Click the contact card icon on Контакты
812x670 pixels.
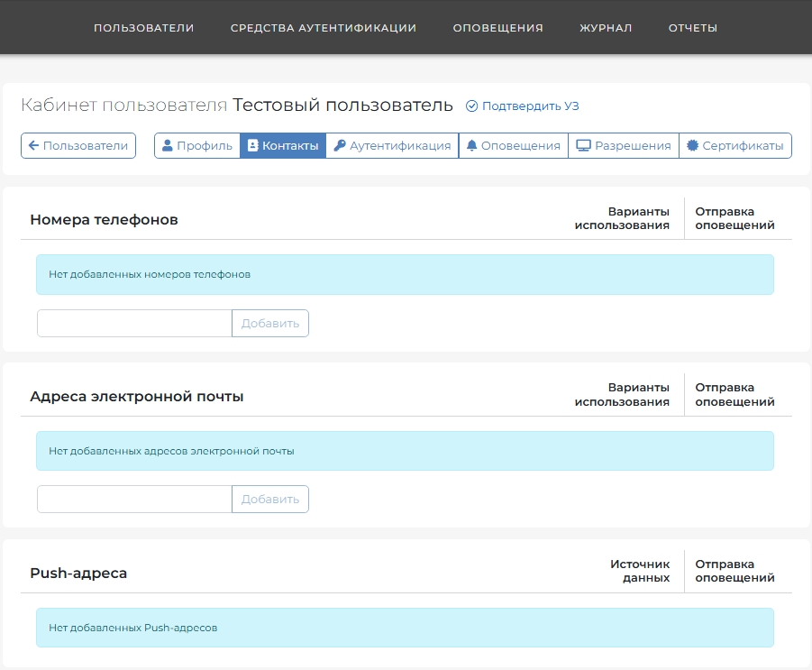click(x=252, y=145)
